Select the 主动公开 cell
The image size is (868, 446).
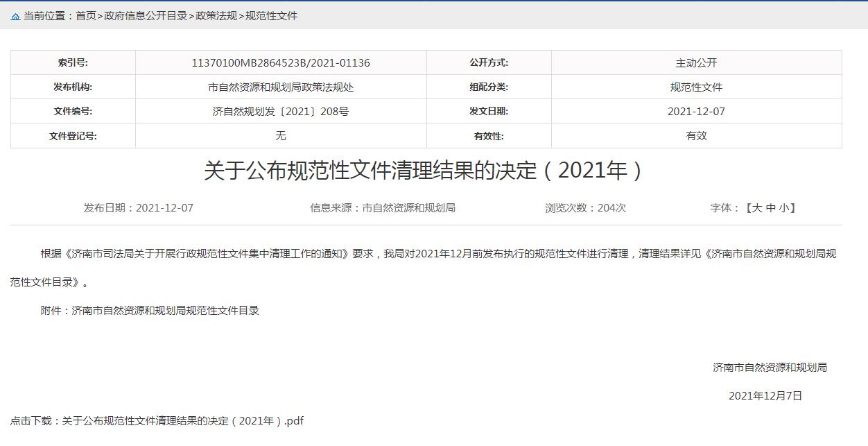696,62
